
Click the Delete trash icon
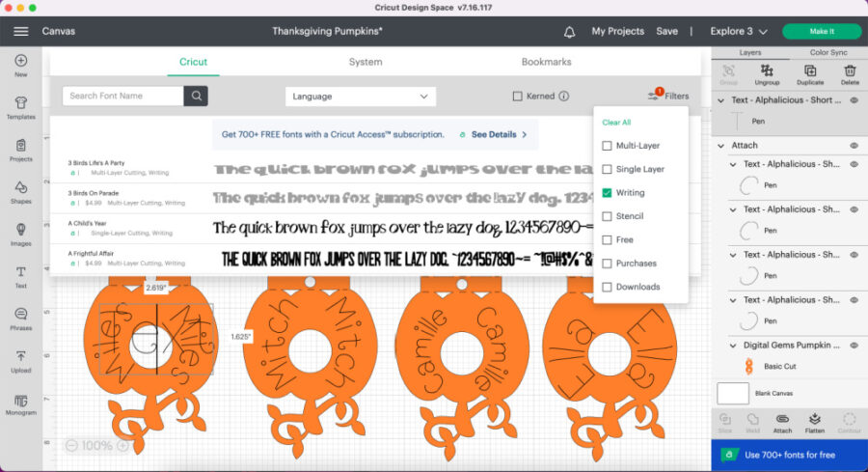(850, 73)
